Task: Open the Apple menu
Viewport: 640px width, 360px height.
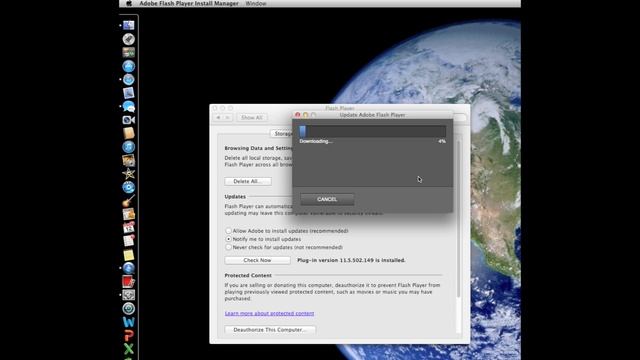Action: (x=129, y=3)
